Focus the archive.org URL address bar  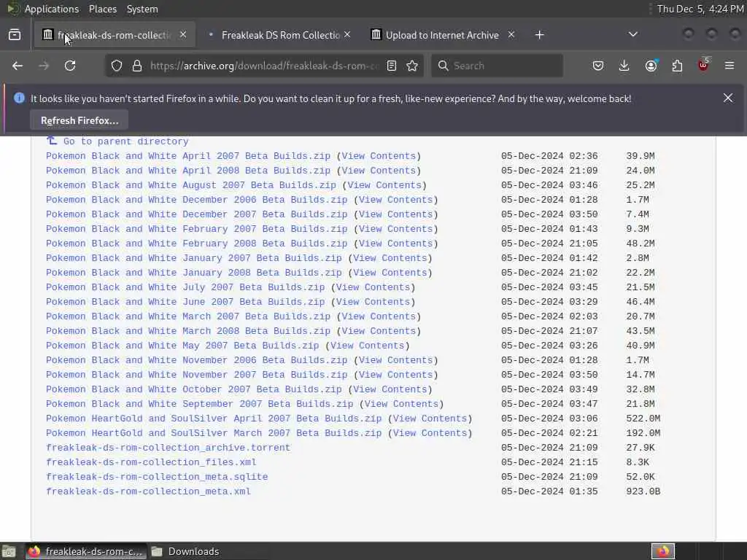point(264,66)
